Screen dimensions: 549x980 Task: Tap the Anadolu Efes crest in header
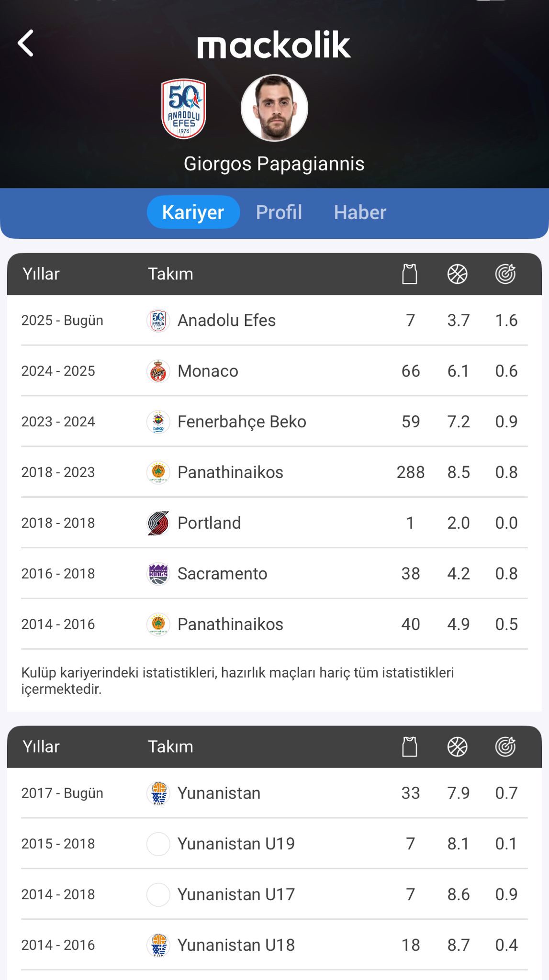click(184, 109)
